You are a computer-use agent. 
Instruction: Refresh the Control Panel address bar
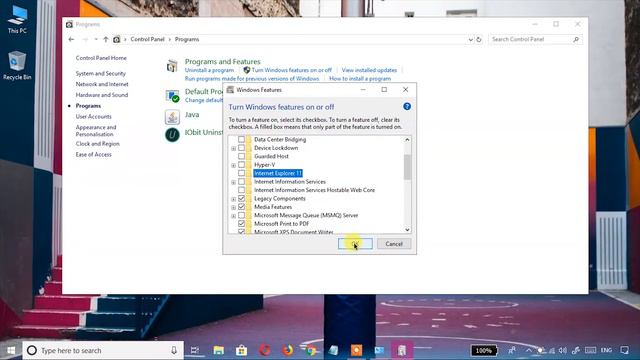pyautogui.click(x=479, y=40)
